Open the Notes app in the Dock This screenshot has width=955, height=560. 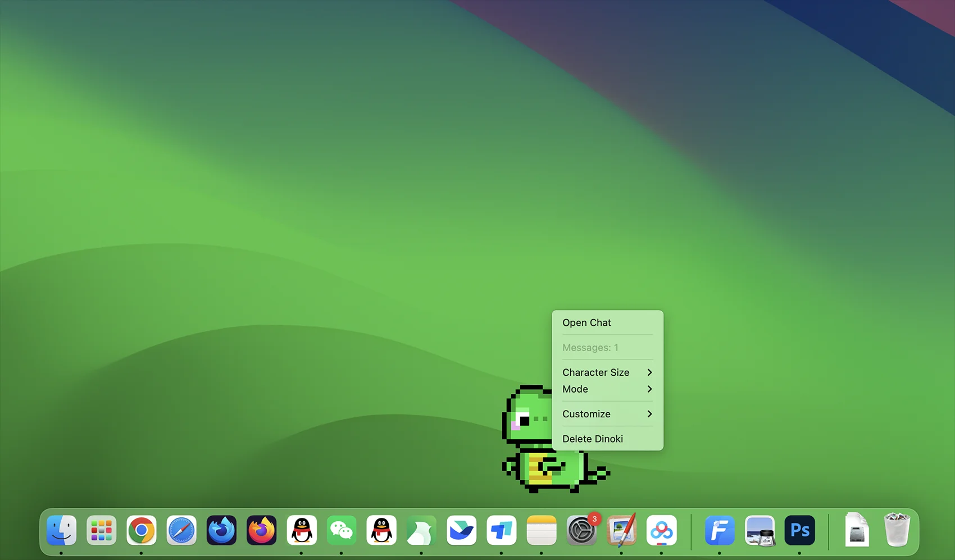[x=542, y=530]
